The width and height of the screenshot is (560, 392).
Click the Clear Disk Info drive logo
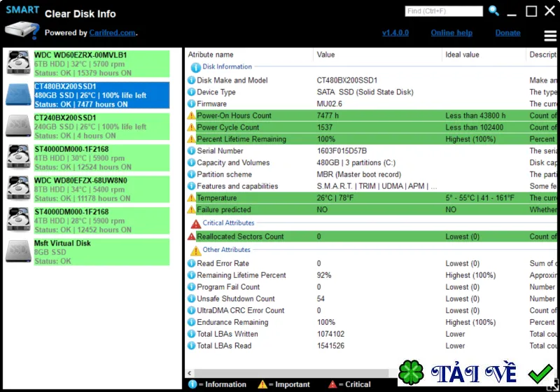[22, 30]
